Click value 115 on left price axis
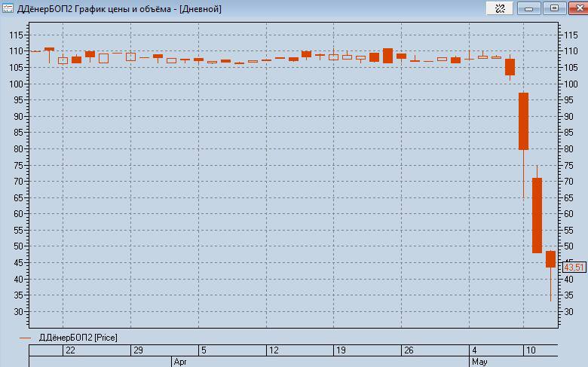This screenshot has width=588, height=367. pyautogui.click(x=16, y=35)
